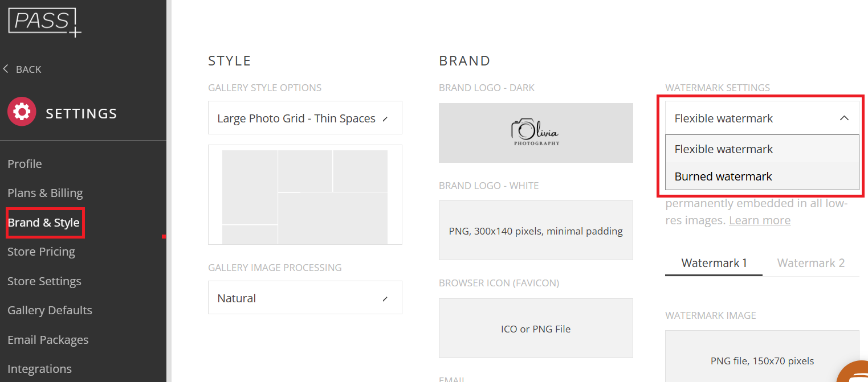Click the orange chat bubble icon
The width and height of the screenshot is (868, 382).
pos(853,372)
